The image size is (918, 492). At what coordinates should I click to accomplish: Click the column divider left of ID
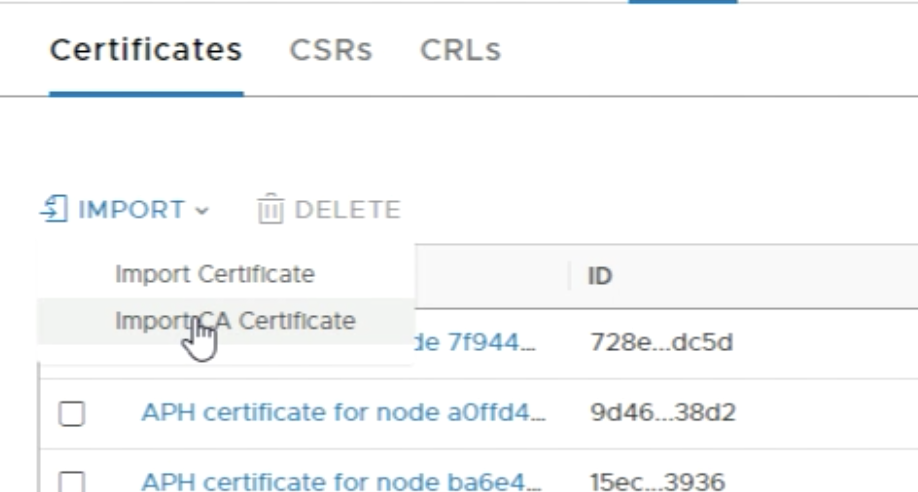click(569, 275)
